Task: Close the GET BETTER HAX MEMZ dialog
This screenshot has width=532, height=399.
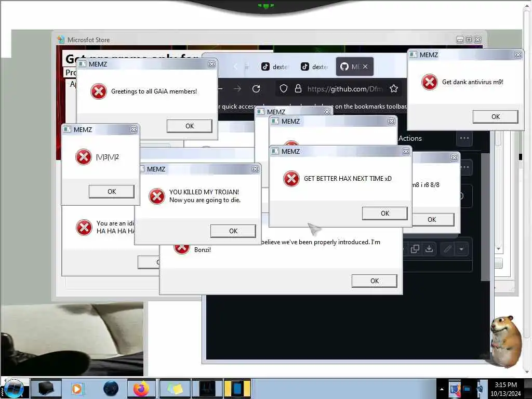Action: click(406, 151)
